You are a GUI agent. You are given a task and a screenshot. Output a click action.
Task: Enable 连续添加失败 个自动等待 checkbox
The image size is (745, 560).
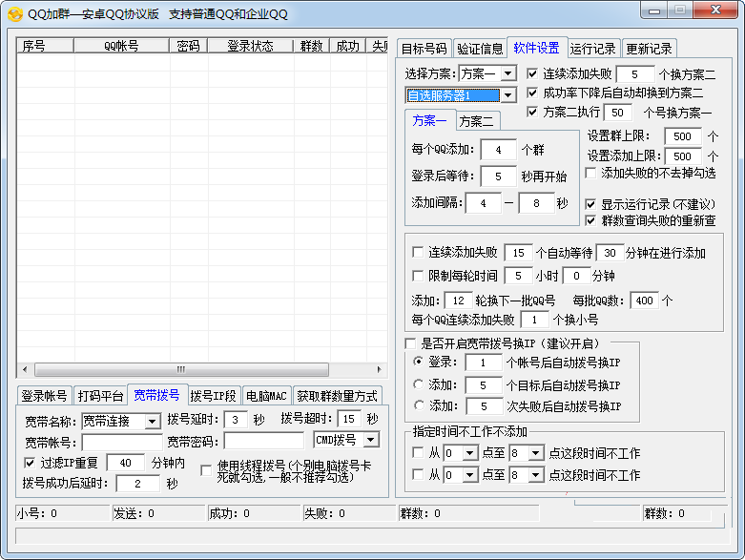(x=418, y=252)
